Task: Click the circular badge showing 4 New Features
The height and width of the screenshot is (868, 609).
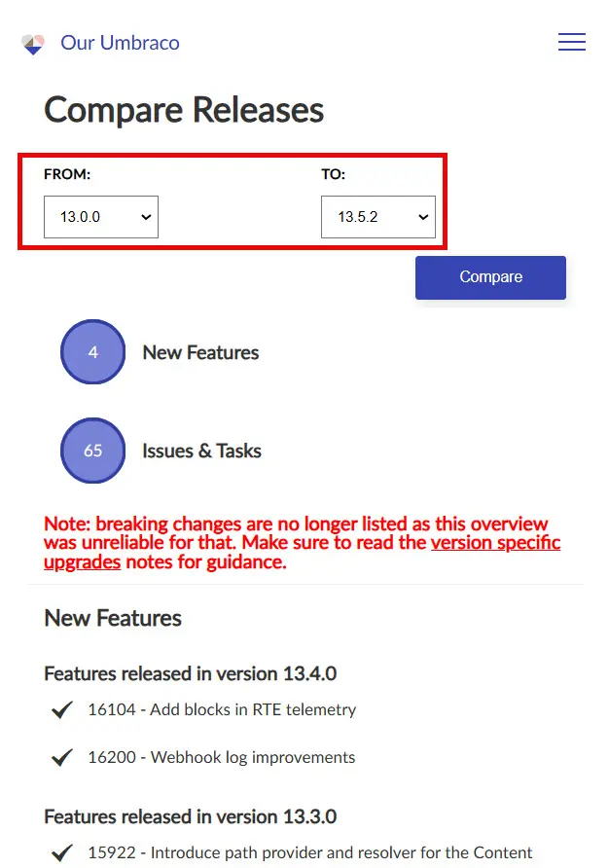Action: click(92, 352)
